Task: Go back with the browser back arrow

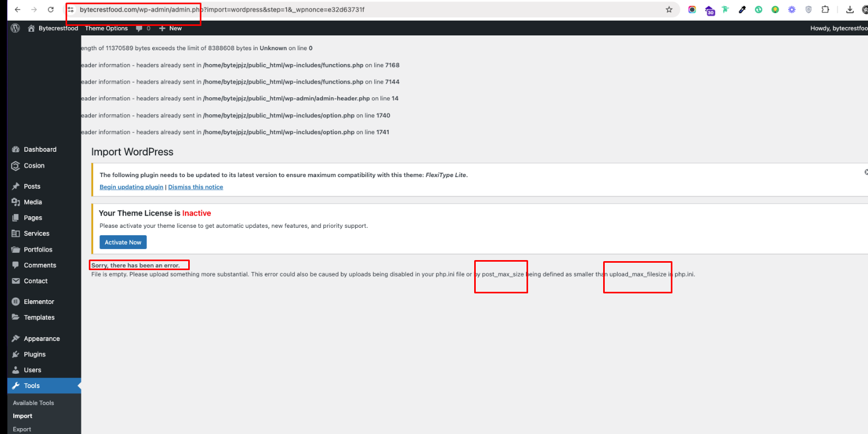Action: tap(17, 10)
